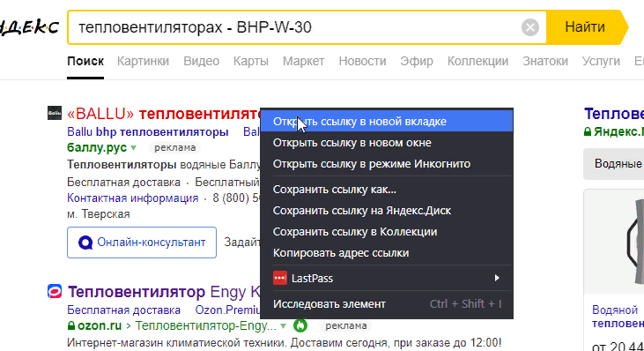This screenshot has width=644, height=351.
Task: Click the green flame badge icon
Action: click(300, 325)
